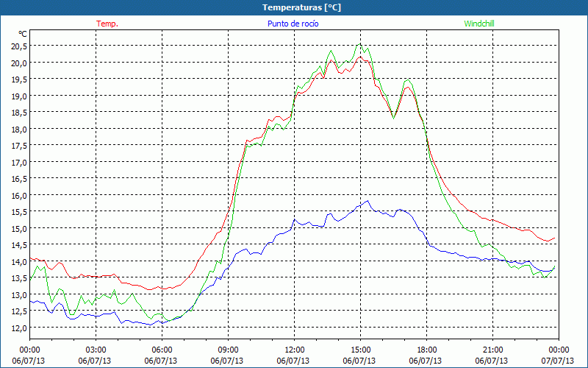Screen dimensions: 588x368
Task: Click the 12,0 value on the y-axis
Action: coord(21,328)
